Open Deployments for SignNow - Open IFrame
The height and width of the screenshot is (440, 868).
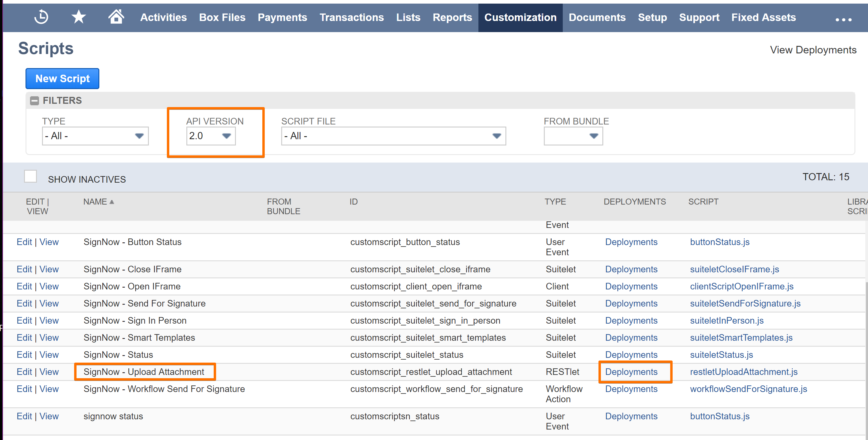[x=631, y=286]
